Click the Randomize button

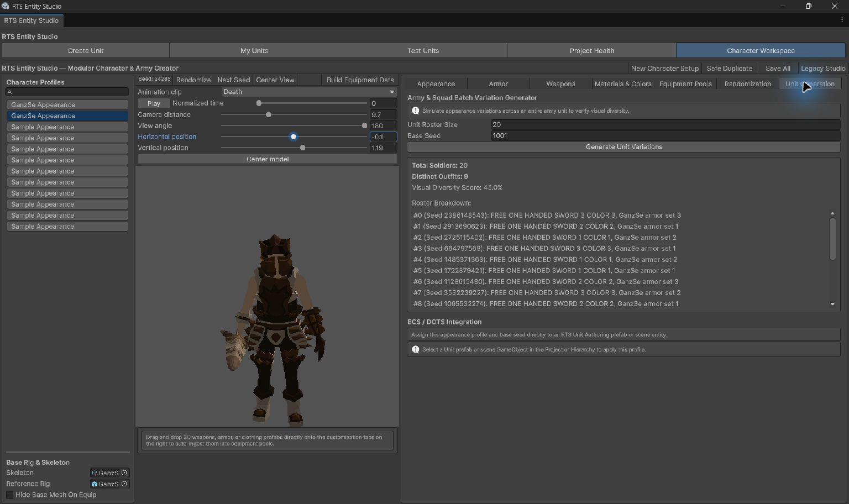(x=193, y=80)
